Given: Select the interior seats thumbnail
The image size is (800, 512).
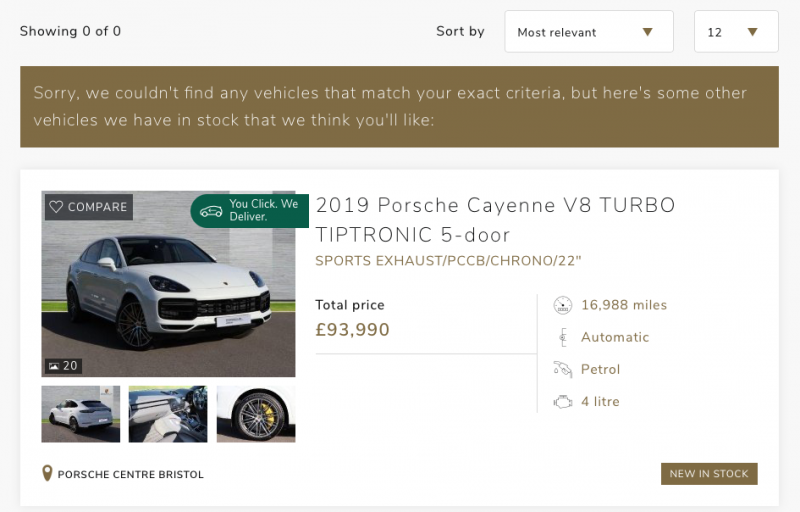Looking at the screenshot, I should 168,414.
